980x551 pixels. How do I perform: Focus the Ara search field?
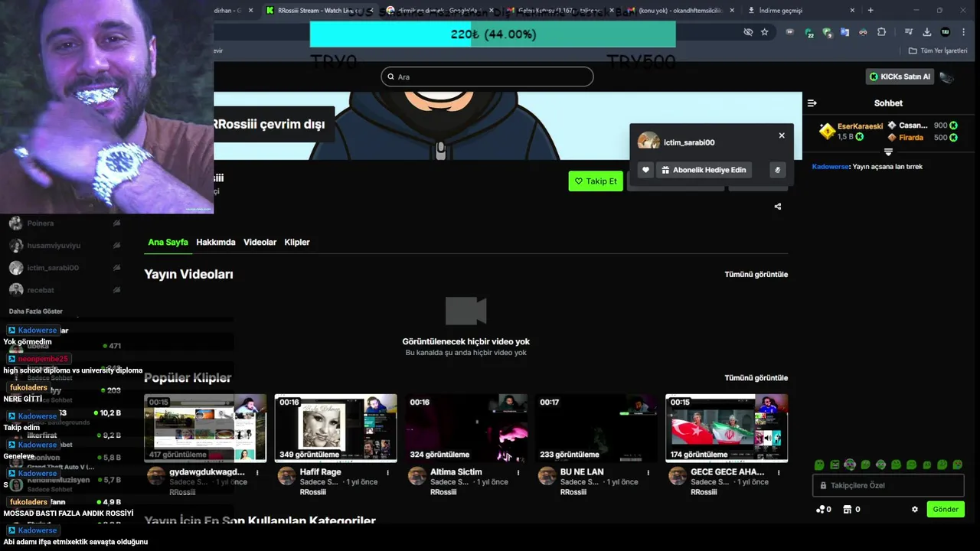pyautogui.click(x=487, y=77)
